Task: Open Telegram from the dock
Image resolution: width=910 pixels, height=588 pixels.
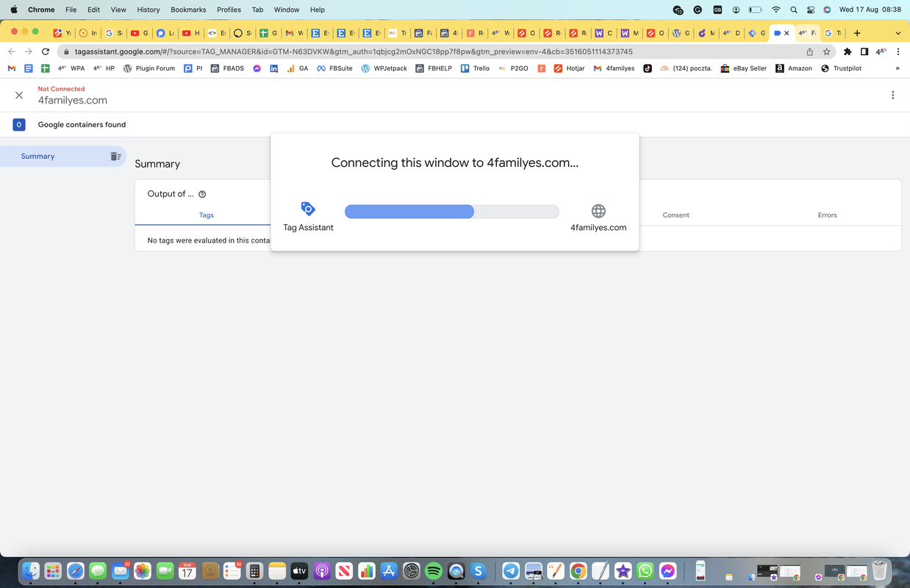Action: click(x=511, y=570)
